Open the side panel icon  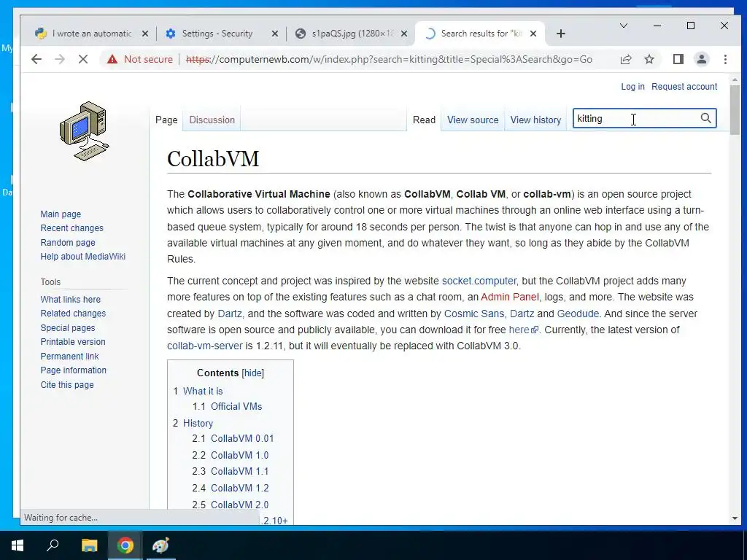[678, 59]
